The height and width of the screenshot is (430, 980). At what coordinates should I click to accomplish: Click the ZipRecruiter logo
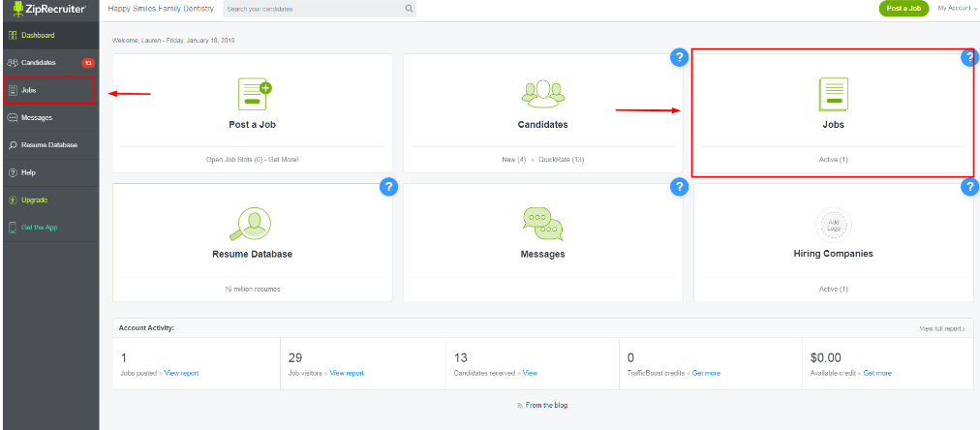coord(48,9)
